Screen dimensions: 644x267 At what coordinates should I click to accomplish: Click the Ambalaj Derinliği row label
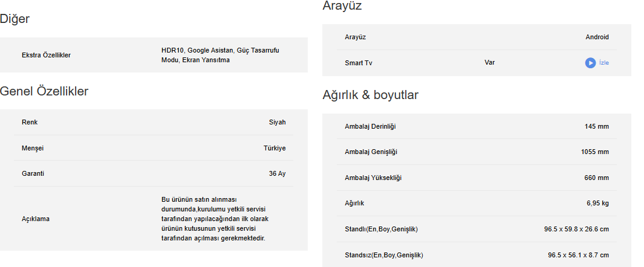370,126
